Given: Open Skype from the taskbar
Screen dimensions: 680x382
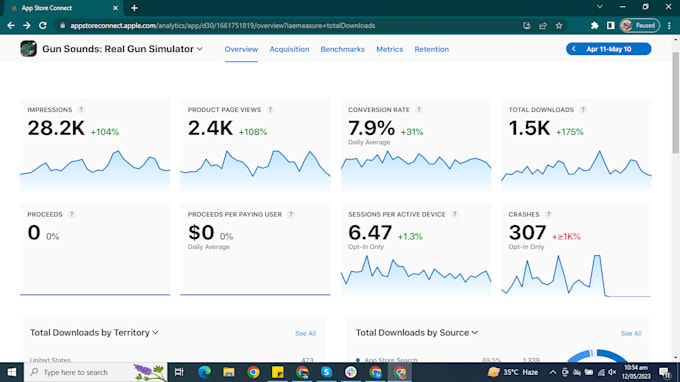Looking at the screenshot, I should coord(327,372).
